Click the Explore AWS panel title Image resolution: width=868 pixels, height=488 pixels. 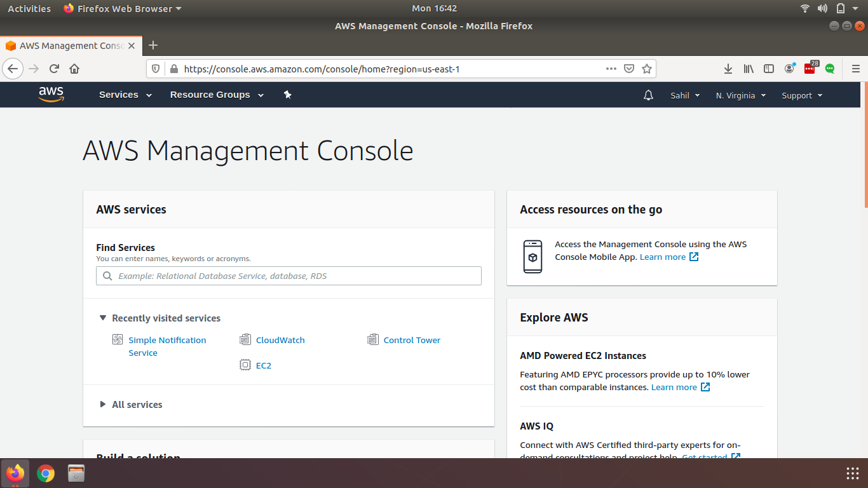(x=554, y=317)
